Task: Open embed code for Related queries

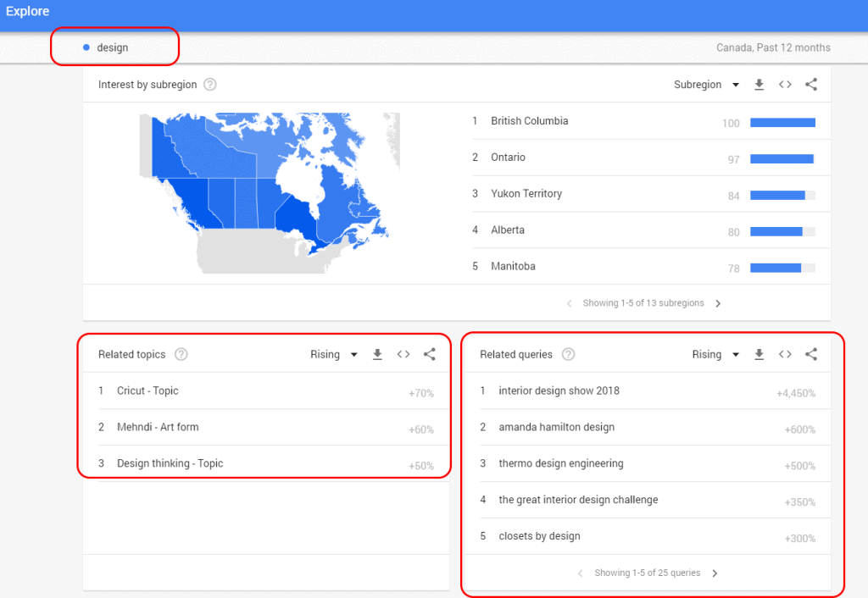Action: pos(785,354)
